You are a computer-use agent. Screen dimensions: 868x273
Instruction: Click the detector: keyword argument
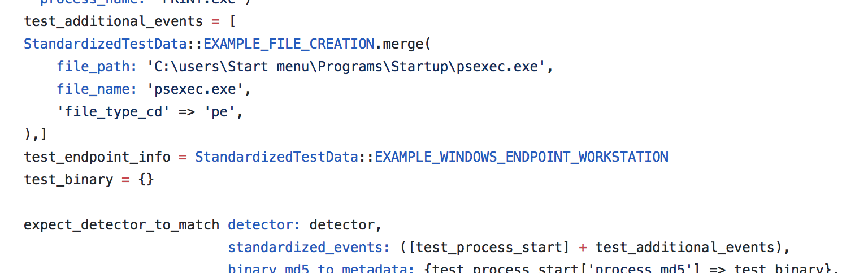click(264, 225)
